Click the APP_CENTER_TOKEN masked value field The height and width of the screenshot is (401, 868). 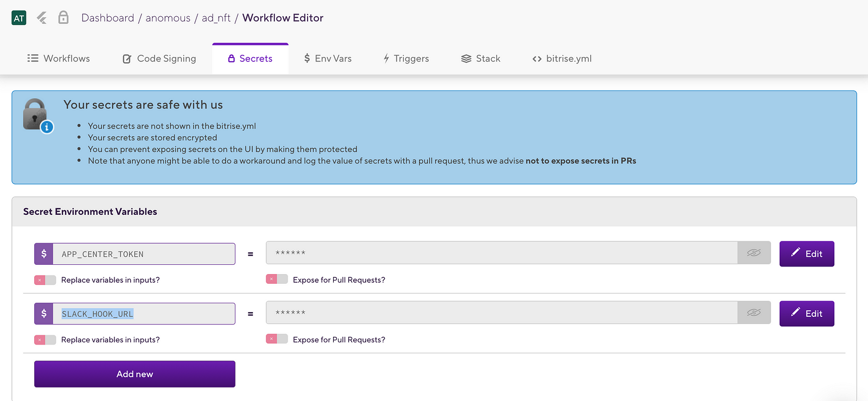tap(502, 253)
